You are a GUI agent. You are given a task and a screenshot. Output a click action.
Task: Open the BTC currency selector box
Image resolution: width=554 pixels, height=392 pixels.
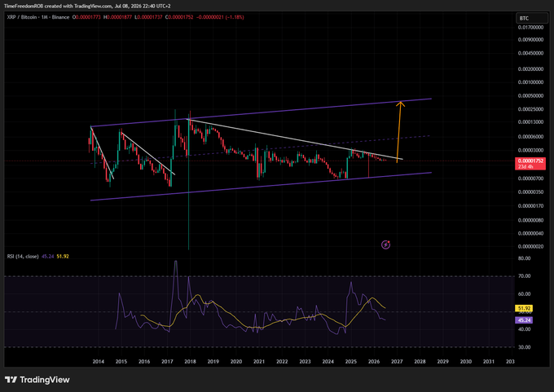point(532,18)
